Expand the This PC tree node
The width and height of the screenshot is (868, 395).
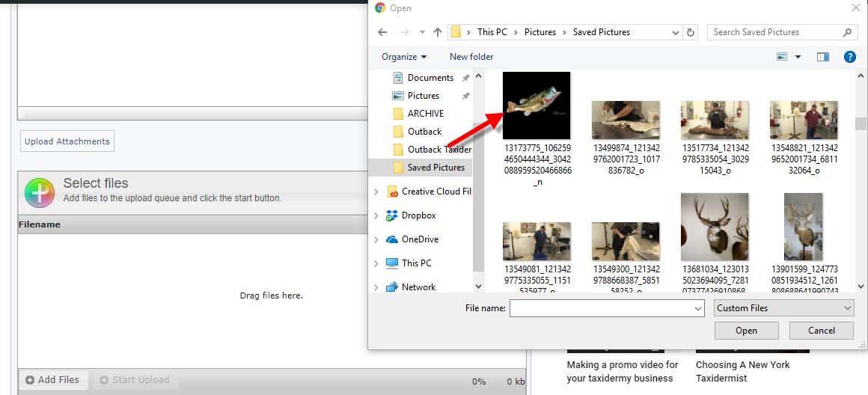click(376, 263)
